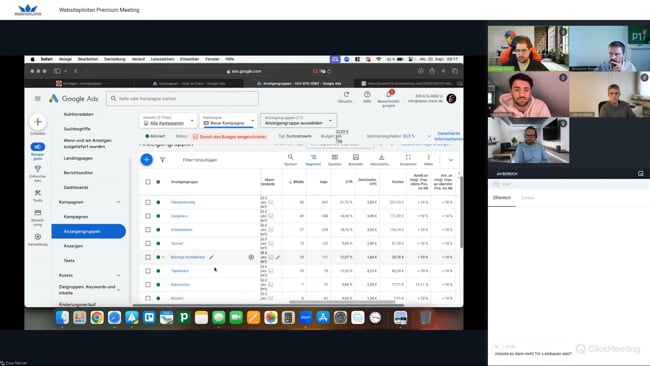Click the round Erstellen plus button
Image resolution: width=650 pixels, height=366 pixels.
(38, 122)
